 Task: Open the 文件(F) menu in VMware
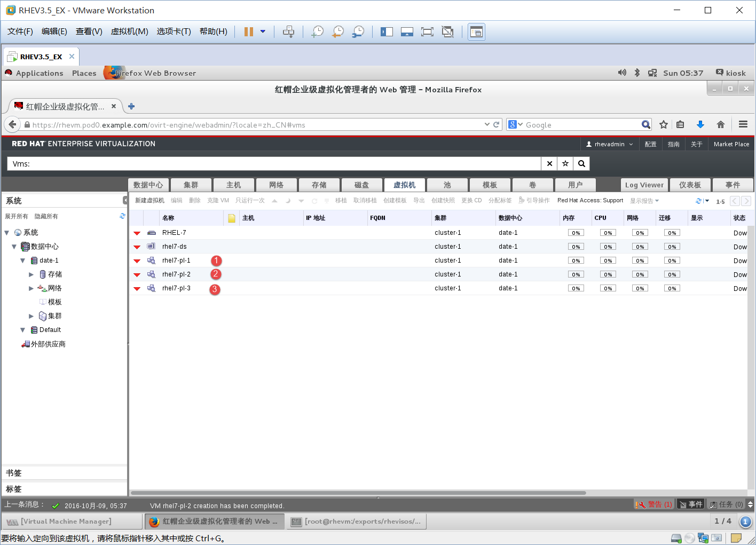20,31
